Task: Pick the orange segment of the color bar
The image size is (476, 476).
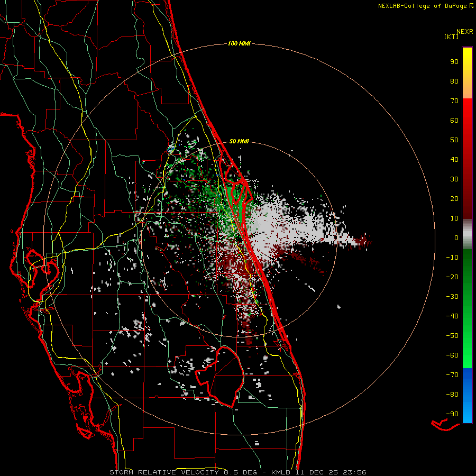Action: coord(467,88)
